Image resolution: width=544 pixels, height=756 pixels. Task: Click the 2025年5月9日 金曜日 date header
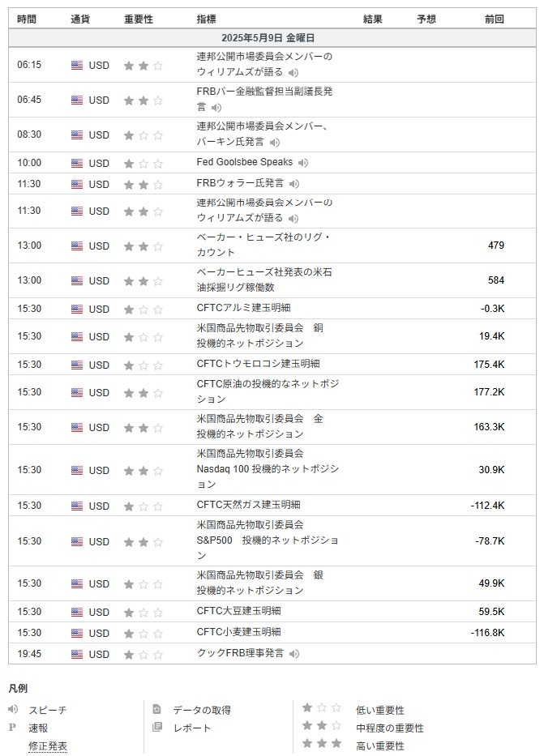(x=268, y=38)
